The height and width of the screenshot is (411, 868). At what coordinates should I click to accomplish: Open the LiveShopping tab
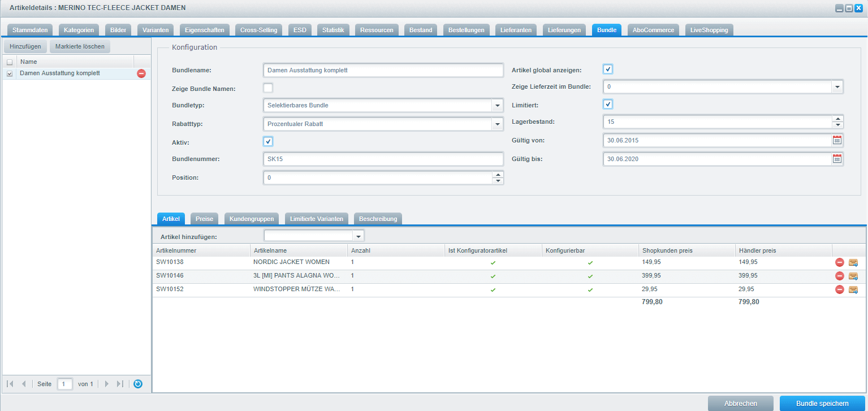click(x=709, y=30)
